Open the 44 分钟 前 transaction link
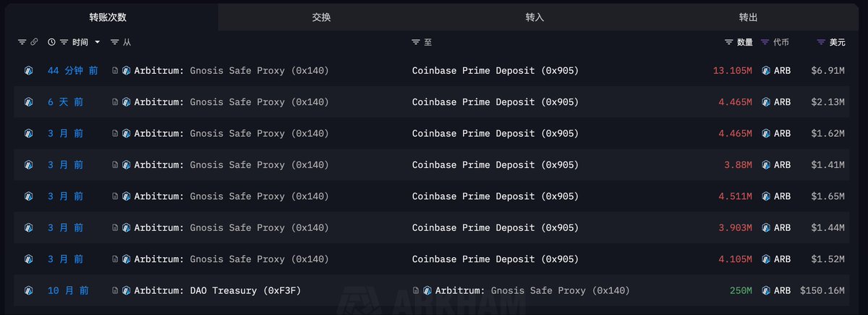The width and height of the screenshot is (868, 315). (73, 71)
